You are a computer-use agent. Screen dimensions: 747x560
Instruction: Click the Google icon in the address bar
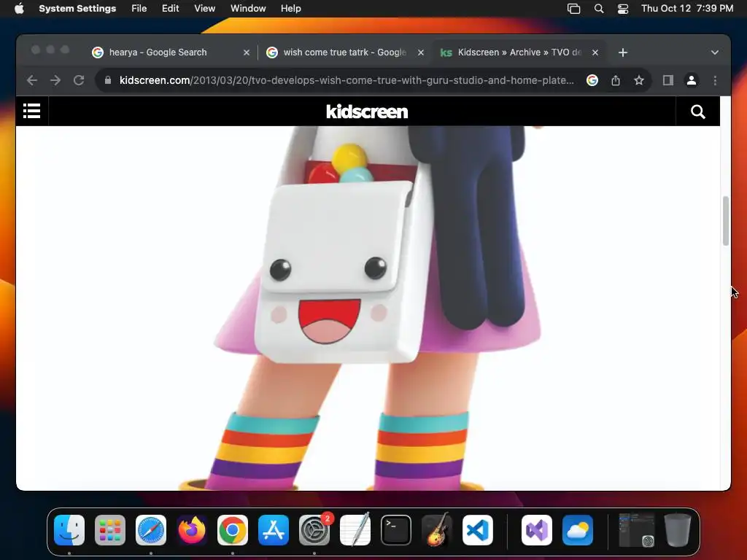[592, 80]
